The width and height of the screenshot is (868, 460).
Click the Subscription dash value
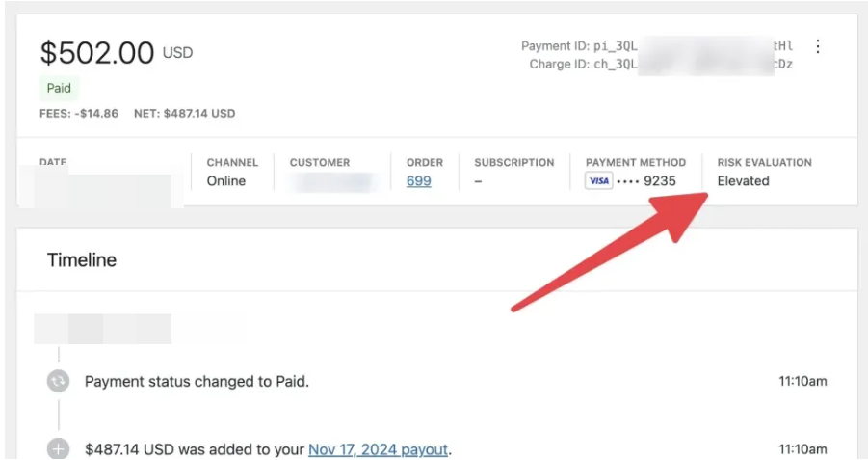coord(478,181)
